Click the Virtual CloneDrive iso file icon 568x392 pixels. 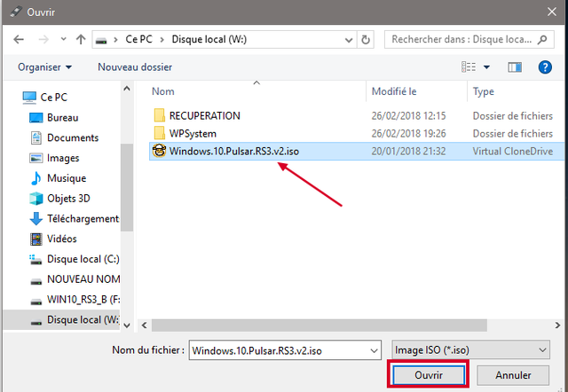[x=159, y=151]
